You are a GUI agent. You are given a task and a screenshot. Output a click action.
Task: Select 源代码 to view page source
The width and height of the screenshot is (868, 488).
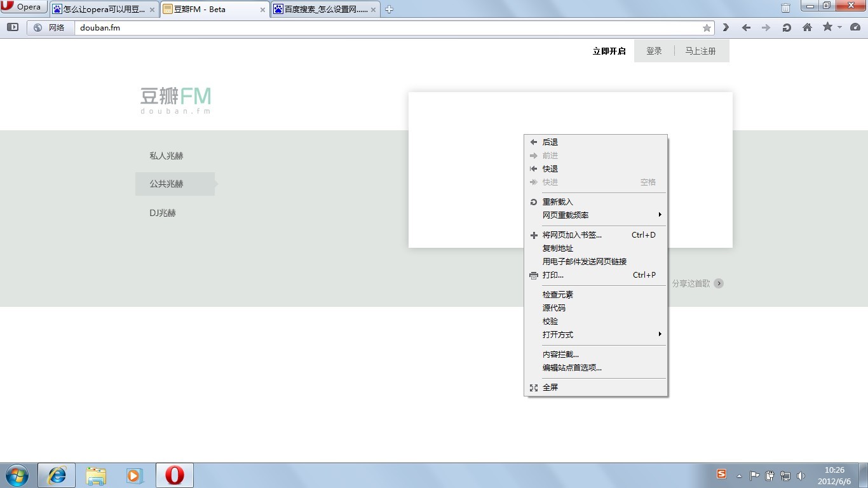[x=595, y=308]
